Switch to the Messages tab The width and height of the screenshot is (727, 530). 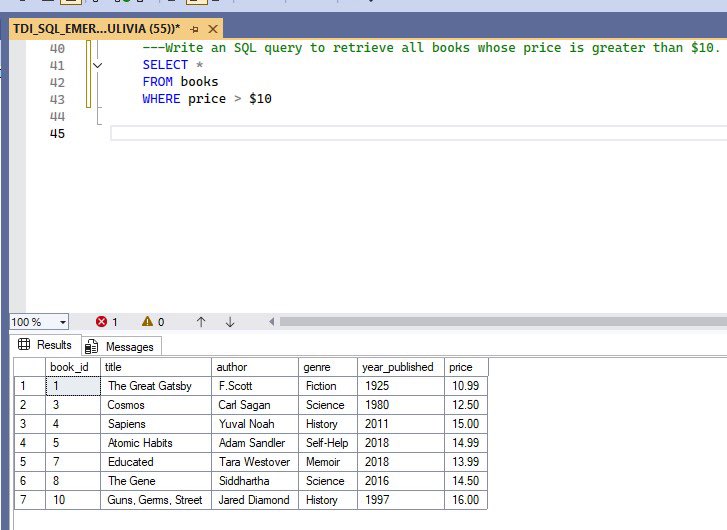click(129, 346)
